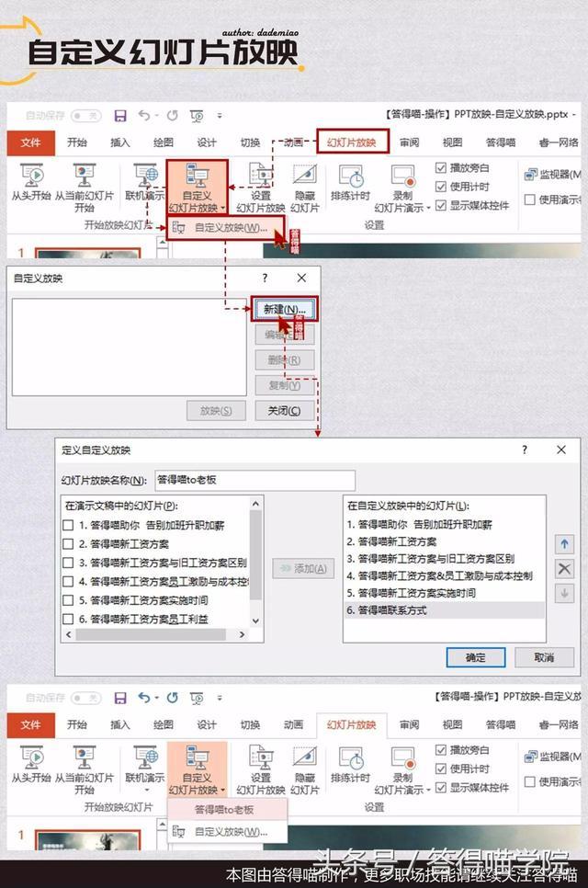Viewport: 588px width, 888px height.
Task: Check slide 5. 答得喵新工资方案实施时间 checkbox
Action: (x=69, y=600)
